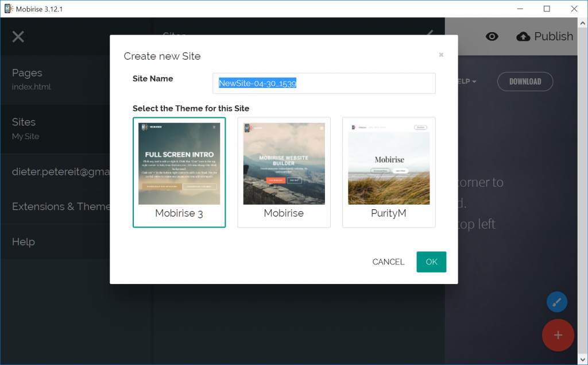Click the vertical scrollbar down arrow
The width and height of the screenshot is (588, 365).
582,359
